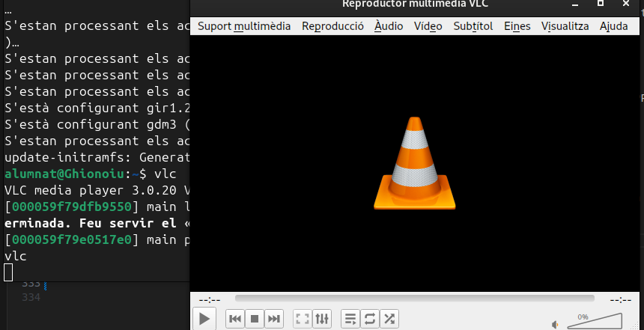Open the Reproducció menu
The width and height of the screenshot is (644, 330).
332,26
